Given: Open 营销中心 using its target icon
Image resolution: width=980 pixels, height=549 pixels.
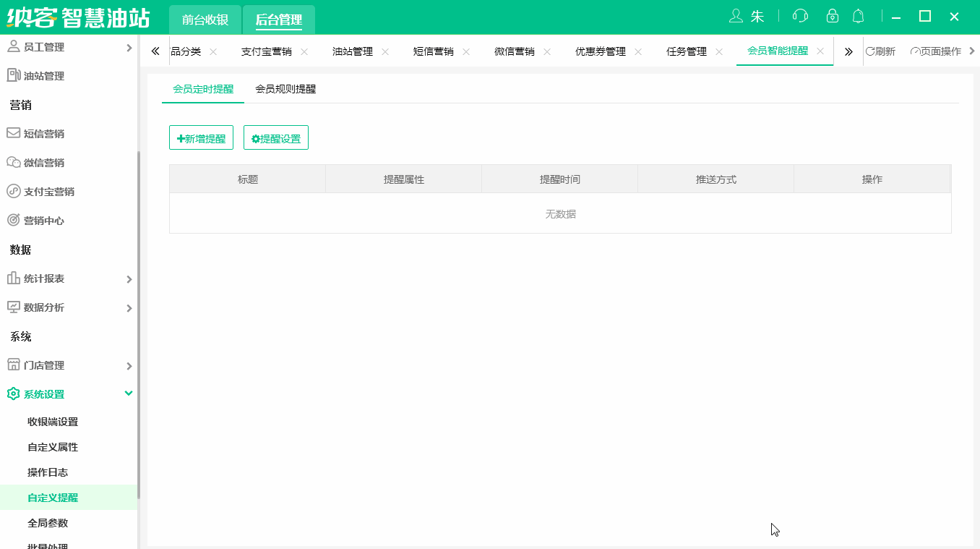Looking at the screenshot, I should [x=12, y=220].
